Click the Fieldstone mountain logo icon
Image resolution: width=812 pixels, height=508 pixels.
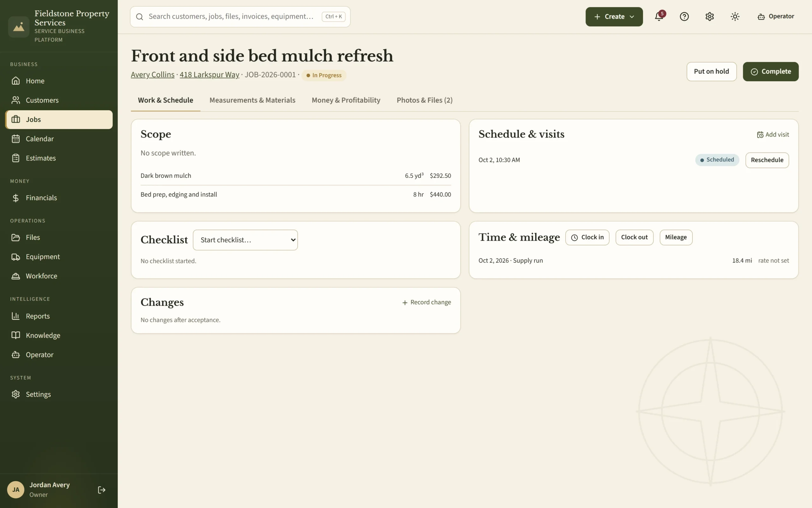click(x=19, y=27)
